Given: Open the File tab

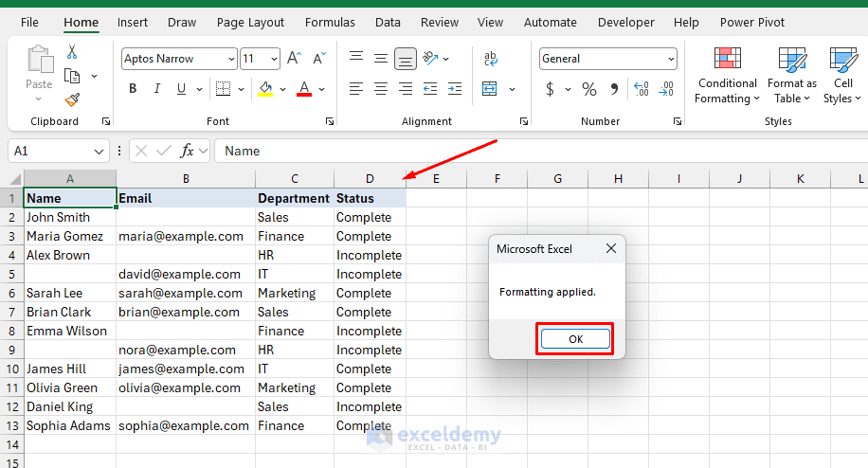Looking at the screenshot, I should (x=30, y=23).
